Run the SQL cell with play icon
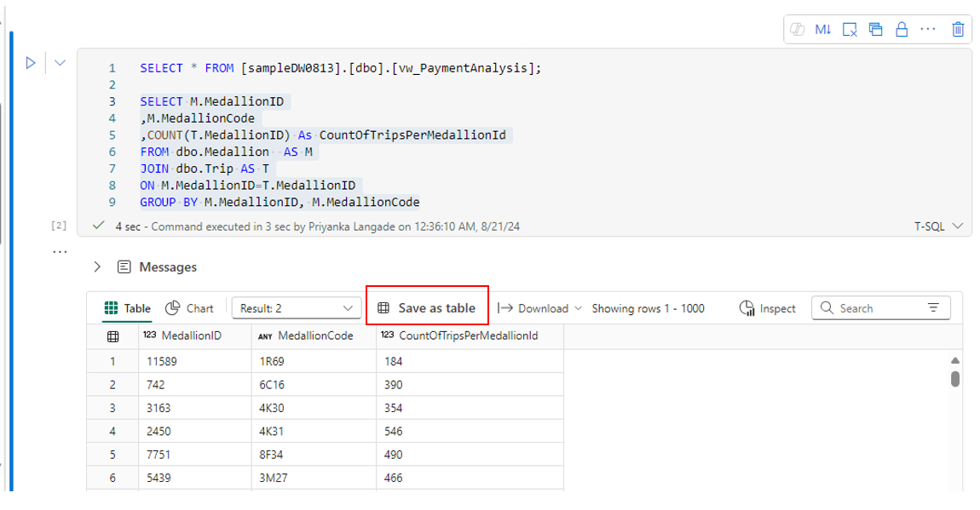Viewport: 980px width, 510px height. (x=30, y=63)
